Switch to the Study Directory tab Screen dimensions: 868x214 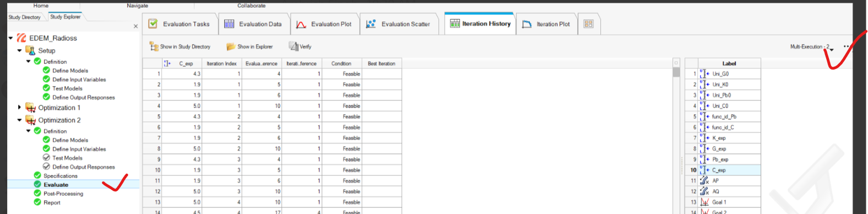(24, 17)
